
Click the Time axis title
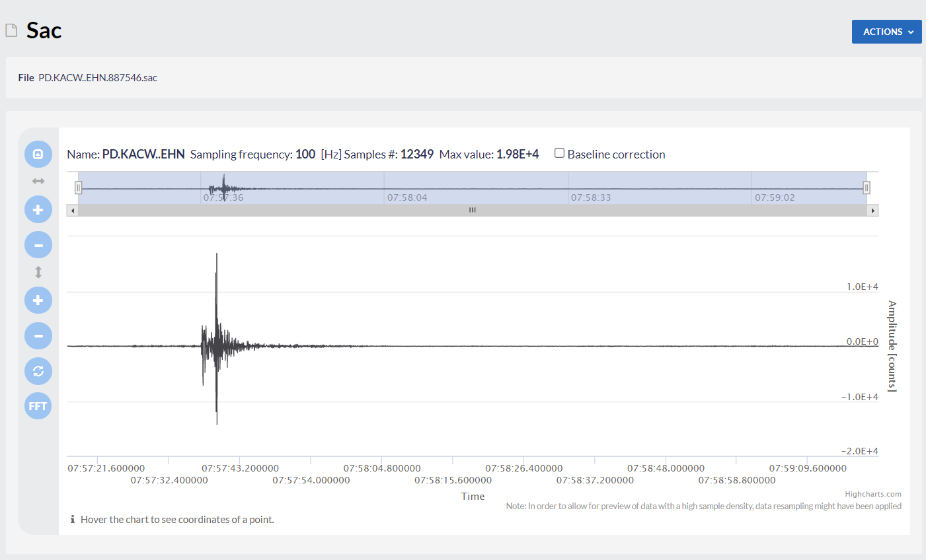pos(473,497)
